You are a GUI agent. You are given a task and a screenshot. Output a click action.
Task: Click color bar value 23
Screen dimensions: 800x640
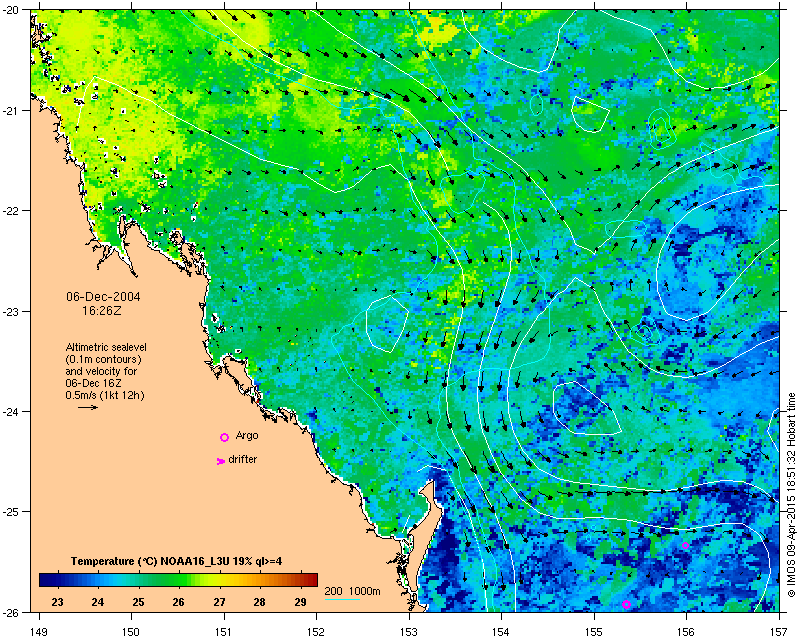pos(58,602)
